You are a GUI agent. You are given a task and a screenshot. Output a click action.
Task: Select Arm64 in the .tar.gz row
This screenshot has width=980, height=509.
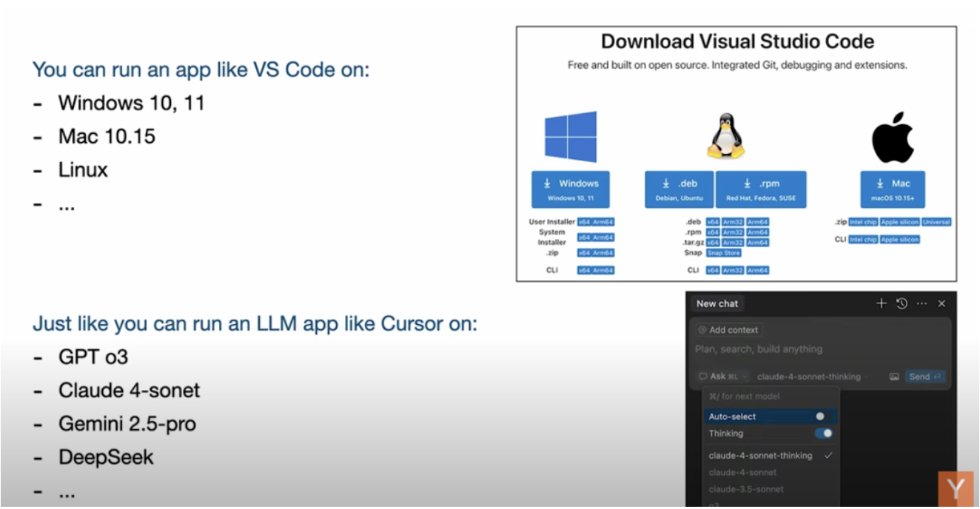pos(757,242)
